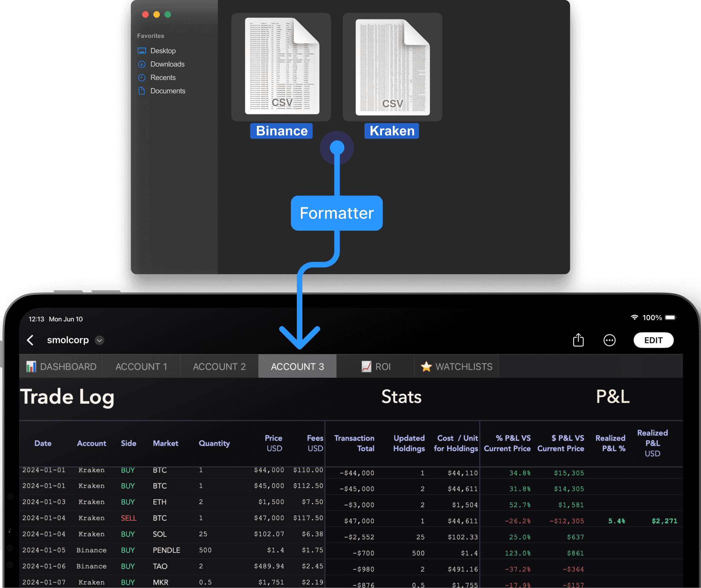Screen dimensions: 701x588
Task: Tap the battery status icon
Action: 671,318
